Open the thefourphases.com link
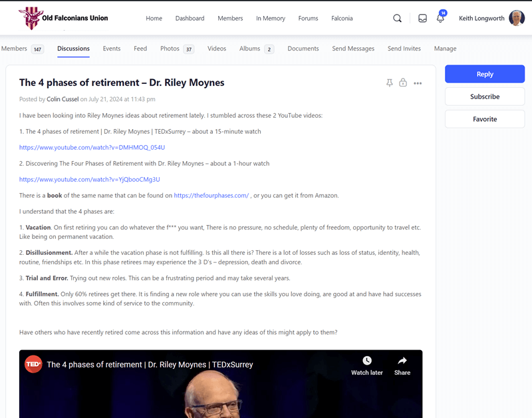The height and width of the screenshot is (418, 532). pyautogui.click(x=211, y=196)
